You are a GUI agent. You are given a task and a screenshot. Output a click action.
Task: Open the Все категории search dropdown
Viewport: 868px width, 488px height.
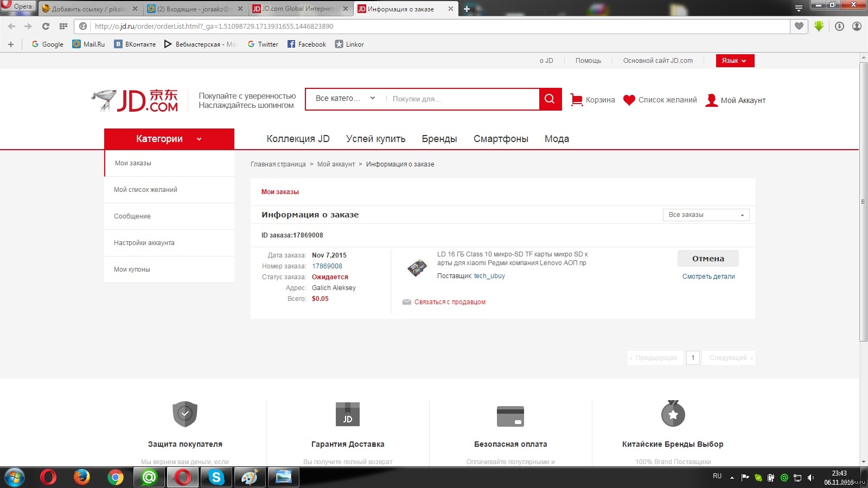tap(345, 99)
